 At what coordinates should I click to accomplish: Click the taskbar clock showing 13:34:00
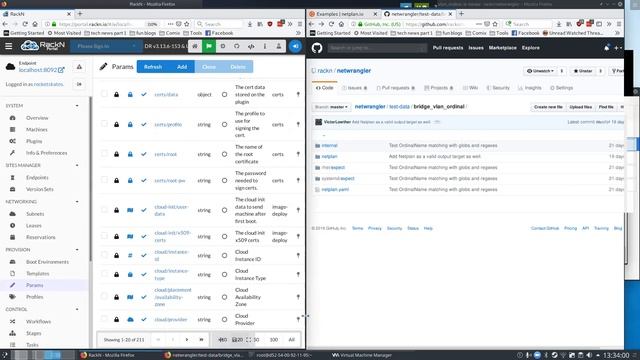point(617,355)
